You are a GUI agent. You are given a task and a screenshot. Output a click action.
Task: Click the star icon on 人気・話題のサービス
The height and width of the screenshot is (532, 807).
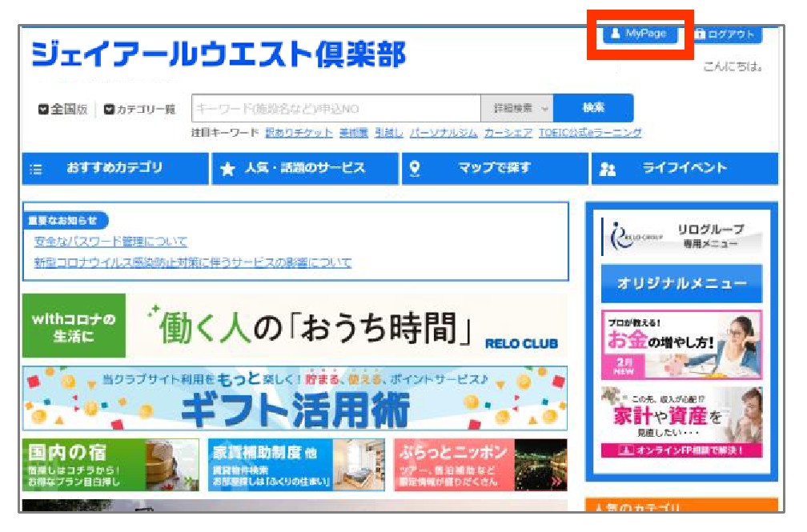pos(227,169)
